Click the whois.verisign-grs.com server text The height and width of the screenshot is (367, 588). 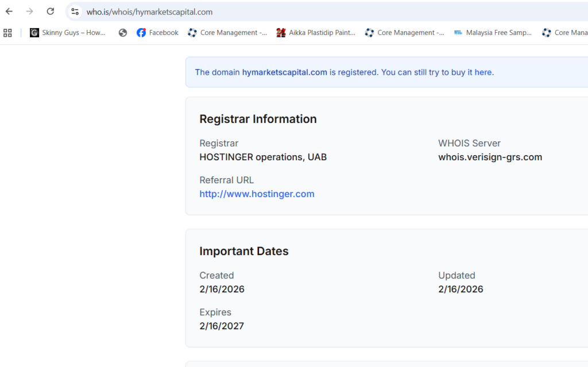pyautogui.click(x=490, y=157)
